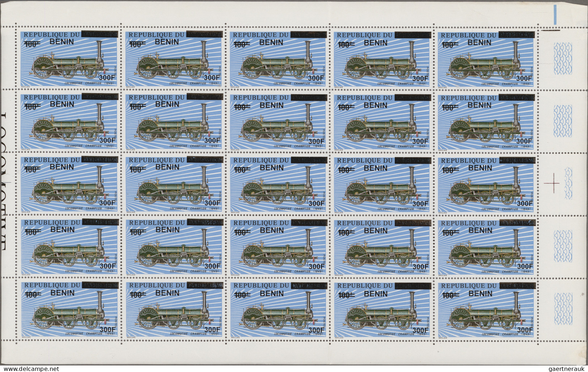Pick the stamp in row two, column four
Viewport: 588px width, 372px height.
pos(382,121)
